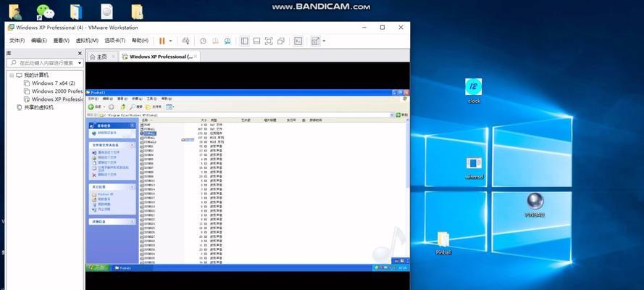The image size is (644, 290).
Task: Open the 帮助(H) menu in VMware
Action: click(140, 41)
